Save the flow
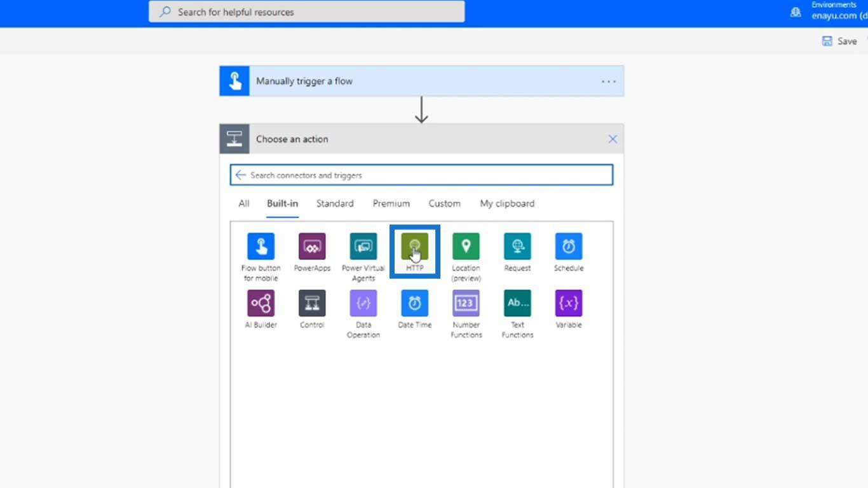 click(x=839, y=41)
